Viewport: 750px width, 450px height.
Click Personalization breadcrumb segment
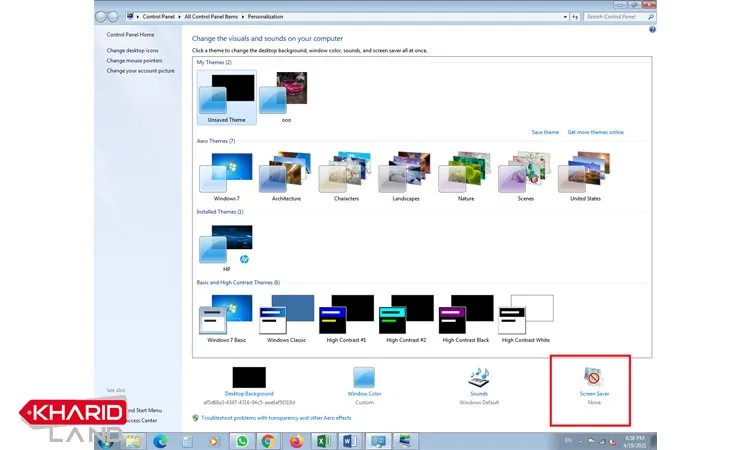(x=265, y=17)
